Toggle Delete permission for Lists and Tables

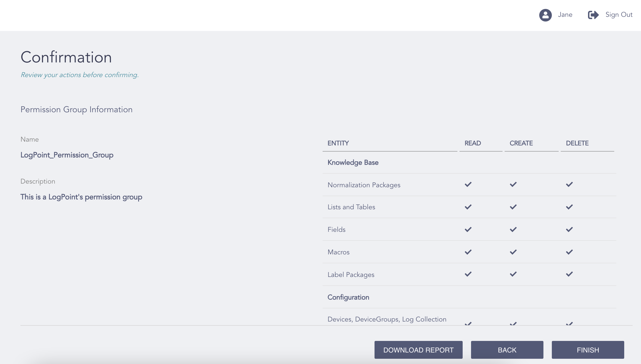pos(569,207)
